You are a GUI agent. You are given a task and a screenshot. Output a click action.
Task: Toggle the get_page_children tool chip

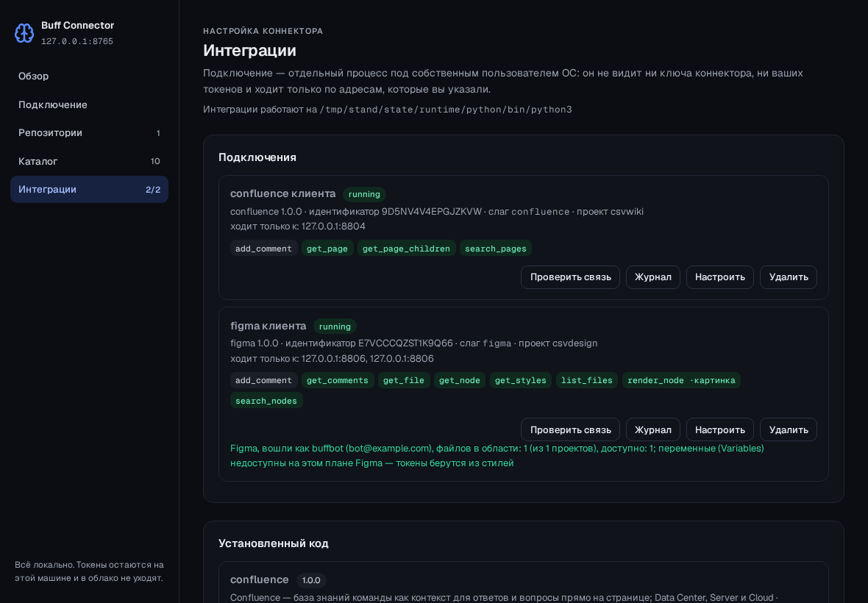406,249
